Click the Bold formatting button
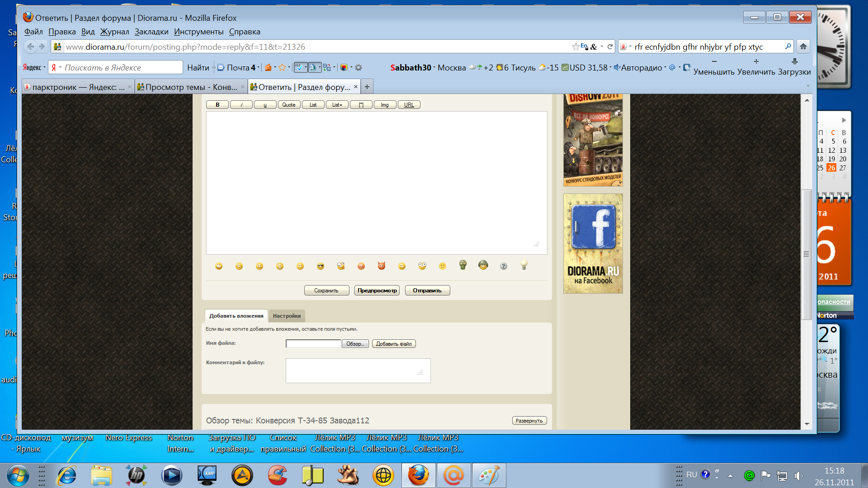This screenshot has width=868, height=488. [217, 105]
